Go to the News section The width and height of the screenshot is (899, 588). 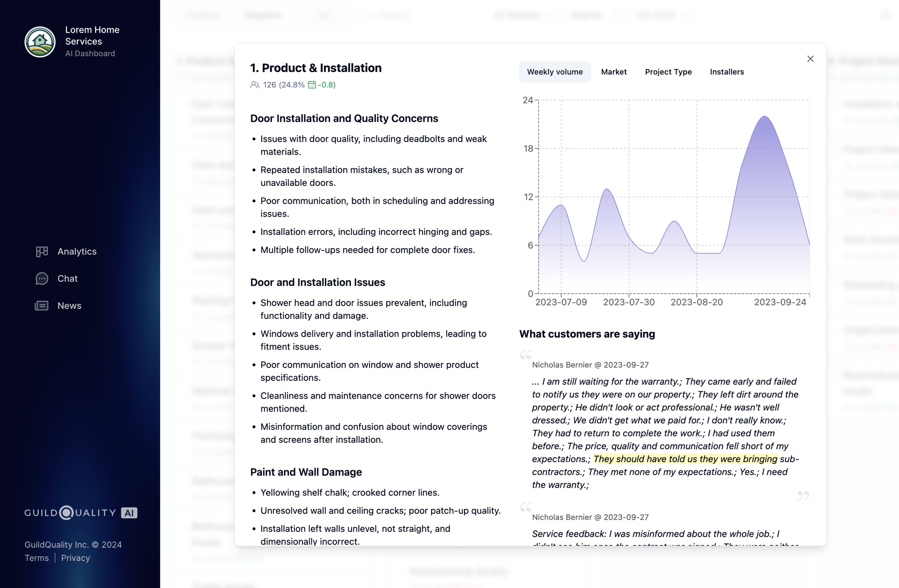(69, 306)
